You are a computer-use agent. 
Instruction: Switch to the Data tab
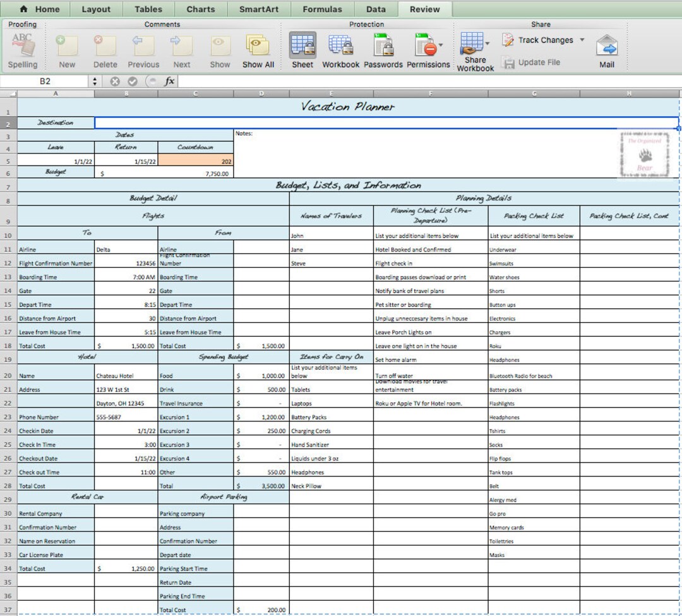coord(376,9)
